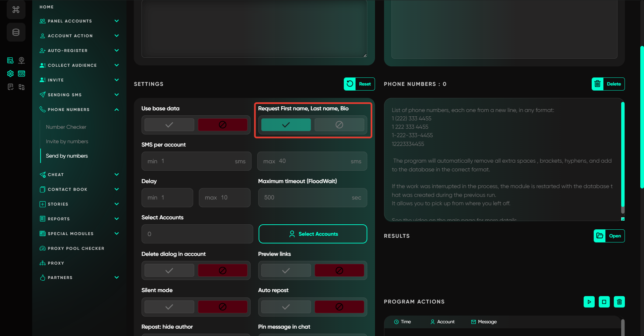The width and height of the screenshot is (644, 336).
Task: Disable Request First name, Last name, Bio
Action: (339, 125)
